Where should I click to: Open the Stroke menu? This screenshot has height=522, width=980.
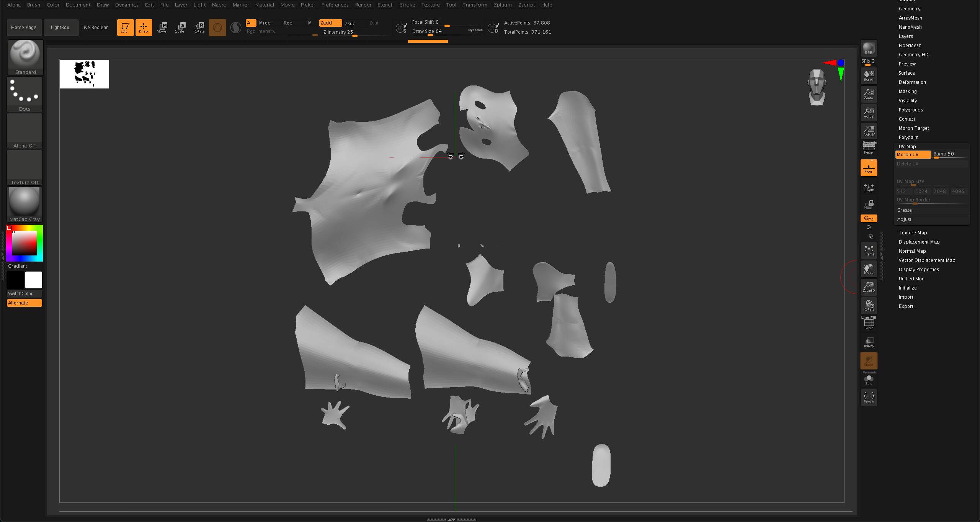point(407,5)
